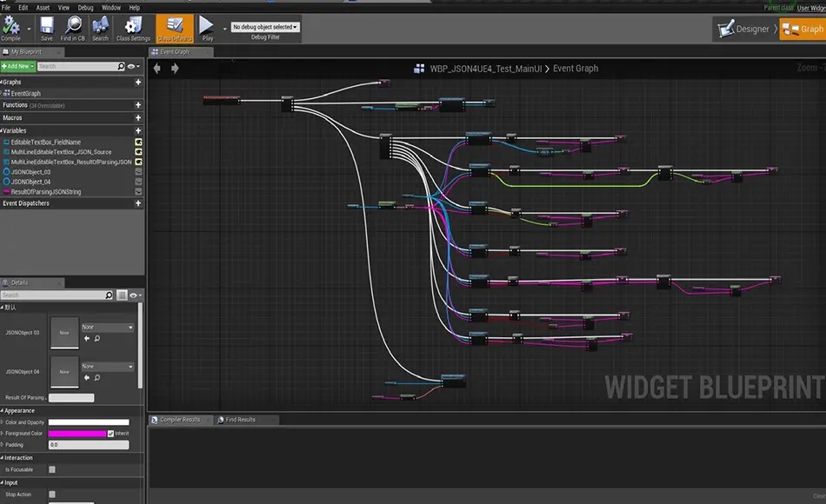Click the Find in CB icon
Viewport: 826px width, 504px height.
point(73,26)
